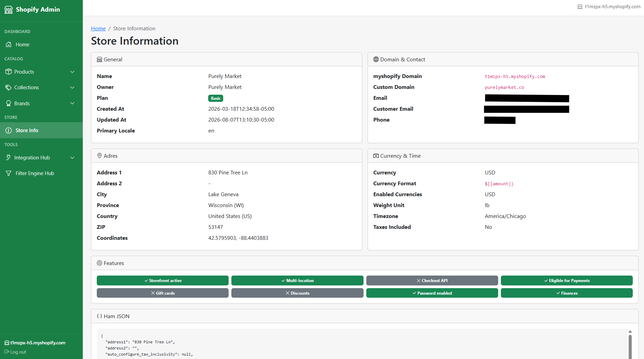
Task: Click the Storefront active feature badge
Action: point(163,281)
